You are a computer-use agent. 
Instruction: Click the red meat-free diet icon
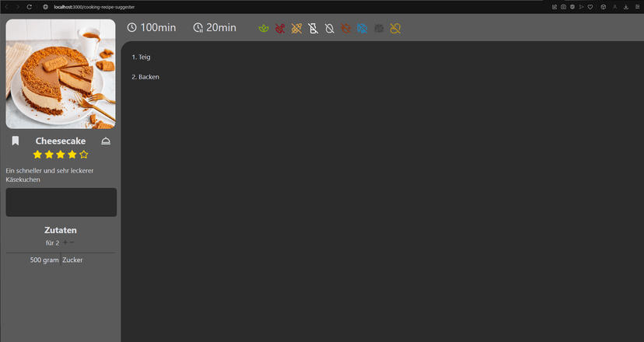[280, 29]
